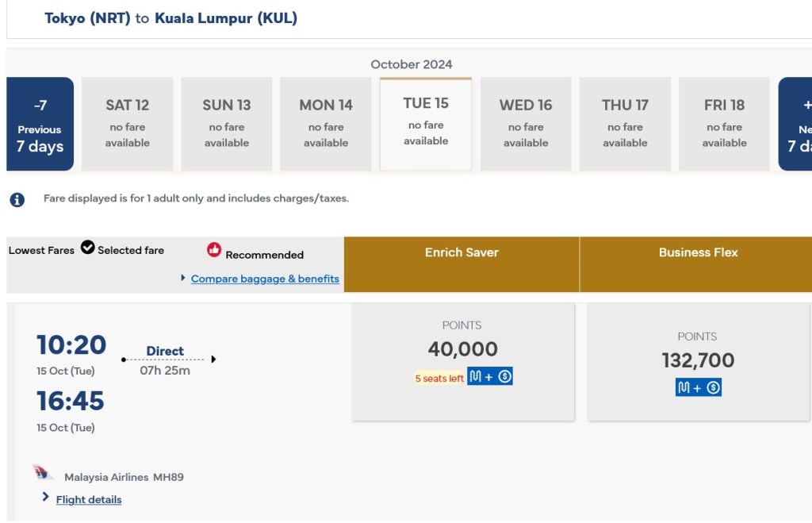Pick the FRI 18 date tab

724,124
